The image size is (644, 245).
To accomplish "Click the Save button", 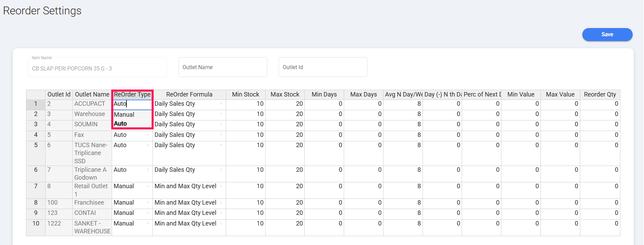I will pos(607,35).
